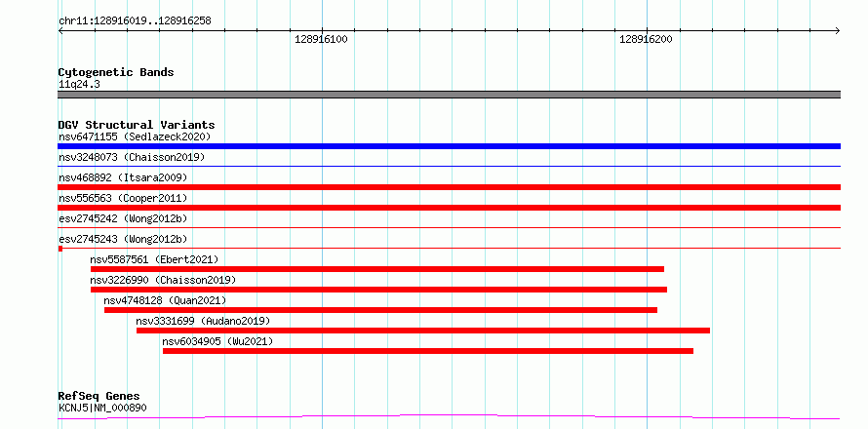Open the DGV Structural Variants track title
Screen dimensions: 868x429
pos(137,125)
